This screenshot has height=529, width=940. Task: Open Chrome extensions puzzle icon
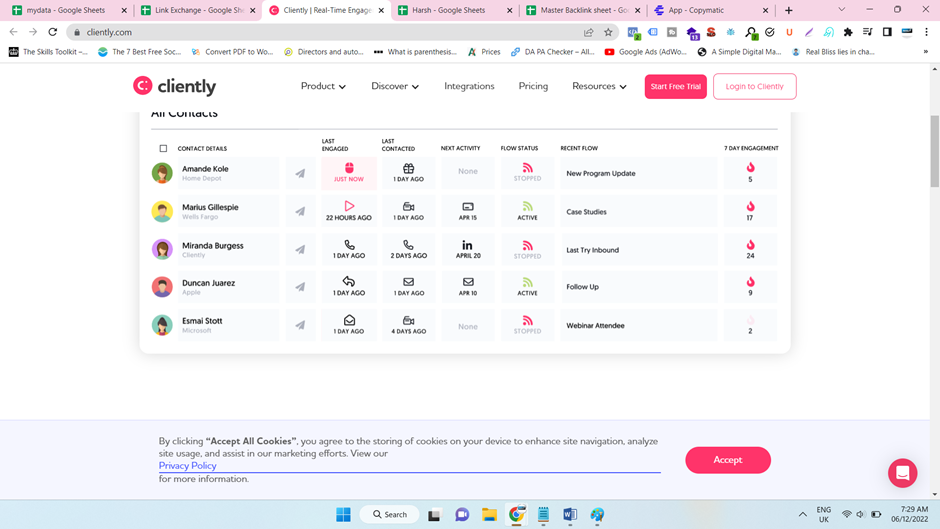(x=848, y=32)
